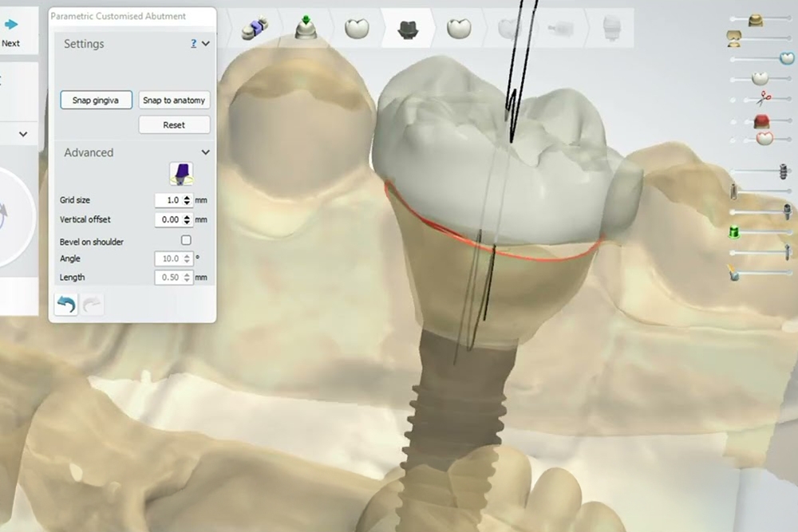Adjust the implant screw visibility slider
The height and width of the screenshot is (532, 798).
(784, 171)
